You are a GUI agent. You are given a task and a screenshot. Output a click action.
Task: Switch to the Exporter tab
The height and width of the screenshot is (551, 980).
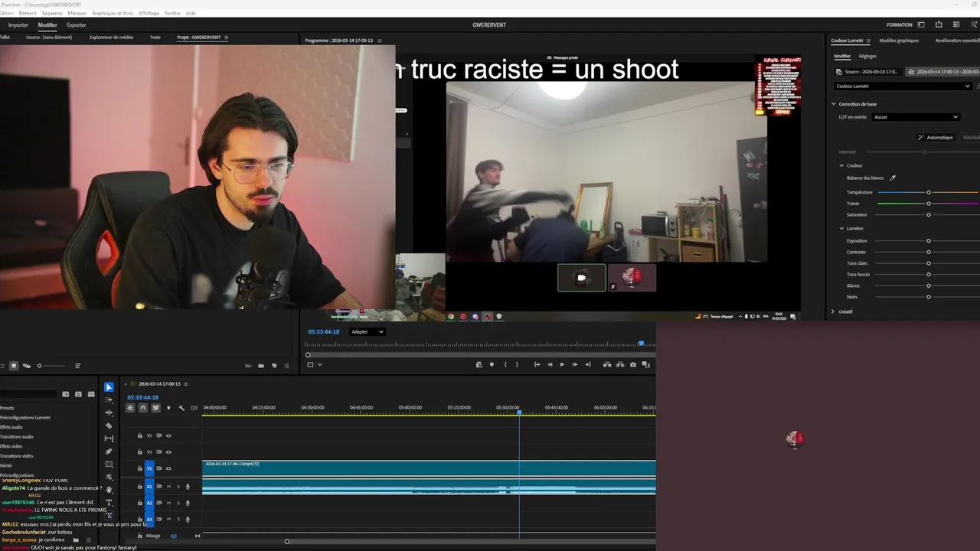(77, 25)
